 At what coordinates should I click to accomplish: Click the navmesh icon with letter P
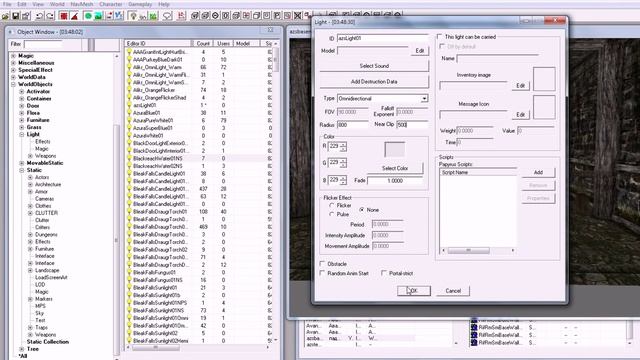(277, 16)
